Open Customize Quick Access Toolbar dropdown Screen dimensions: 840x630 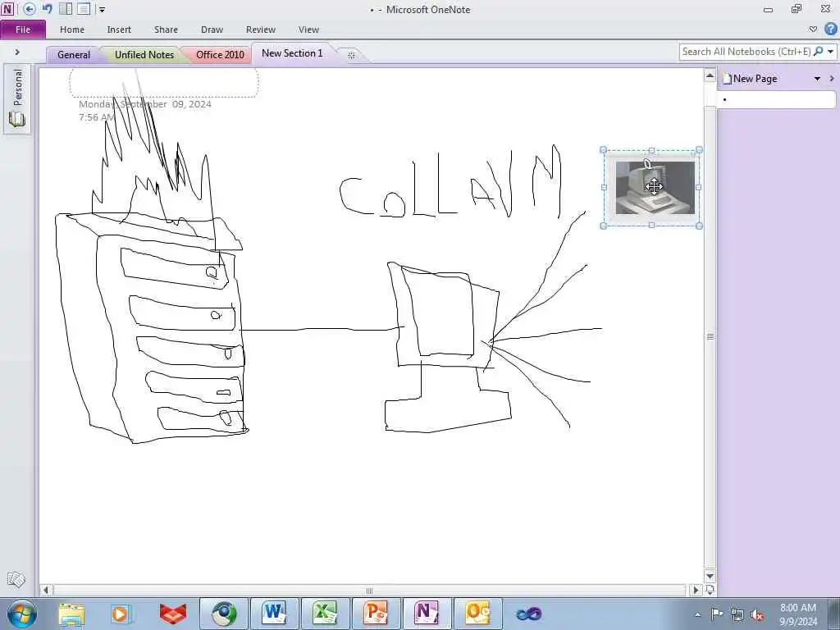102,10
